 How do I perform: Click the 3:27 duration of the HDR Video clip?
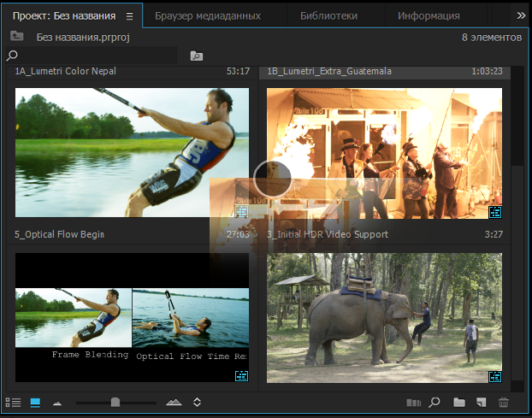tap(494, 234)
